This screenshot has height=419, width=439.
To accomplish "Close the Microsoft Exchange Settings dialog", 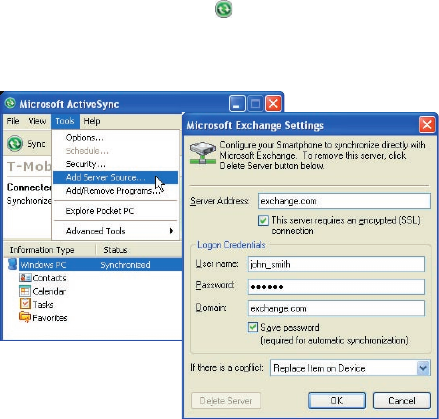I will click(x=427, y=125).
